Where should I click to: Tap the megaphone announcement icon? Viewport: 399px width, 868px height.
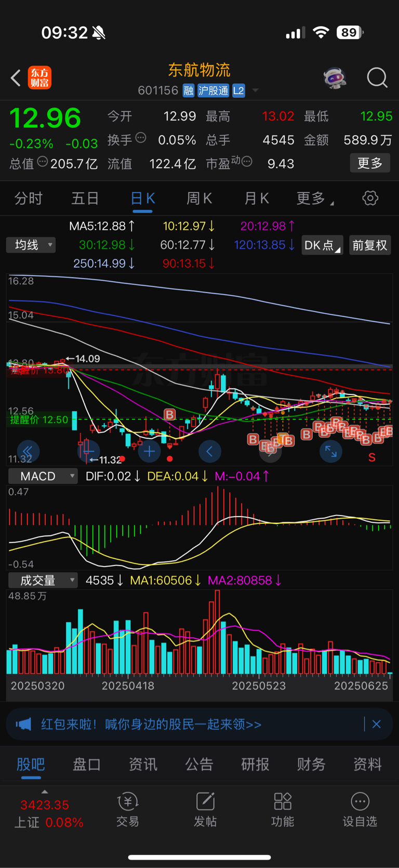point(23,724)
